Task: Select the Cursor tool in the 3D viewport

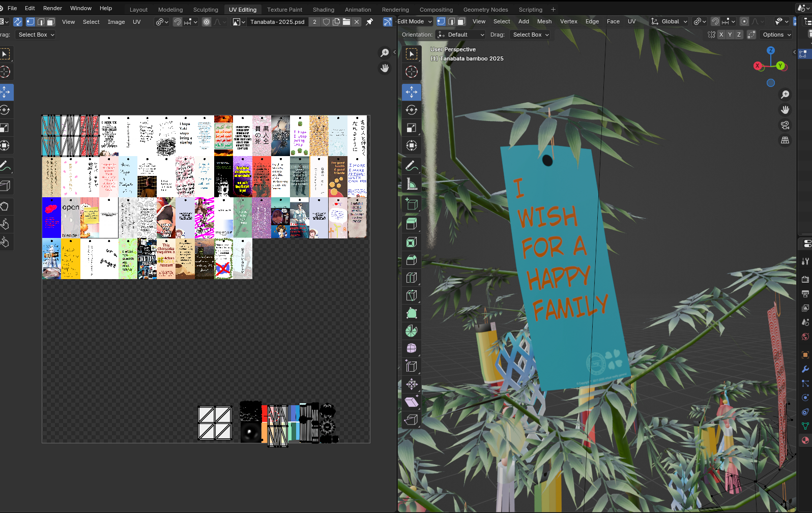Action: coord(412,72)
